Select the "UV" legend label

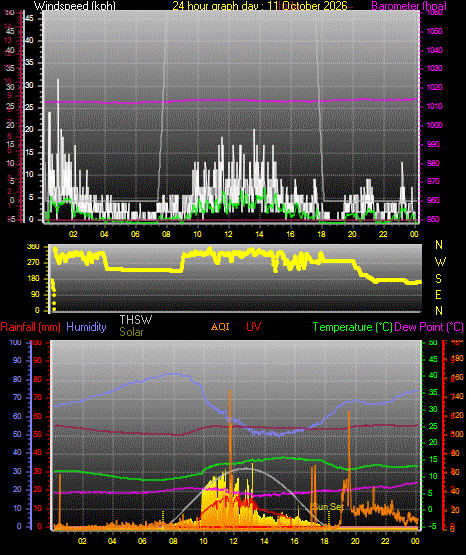pyautogui.click(x=253, y=327)
